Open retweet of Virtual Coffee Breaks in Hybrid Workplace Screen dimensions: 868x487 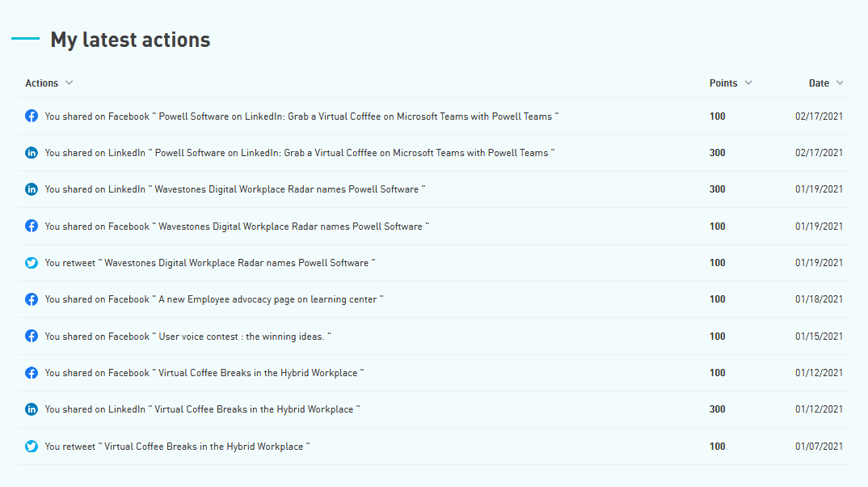coord(177,447)
